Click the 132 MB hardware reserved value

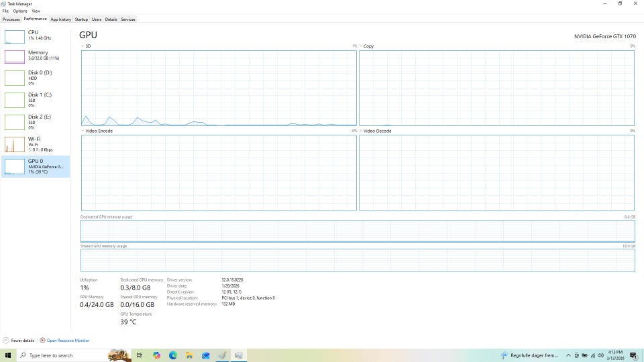[x=228, y=304]
